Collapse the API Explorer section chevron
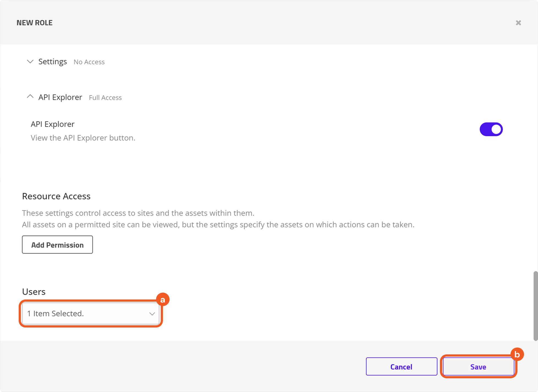The width and height of the screenshot is (538, 392). 30,97
